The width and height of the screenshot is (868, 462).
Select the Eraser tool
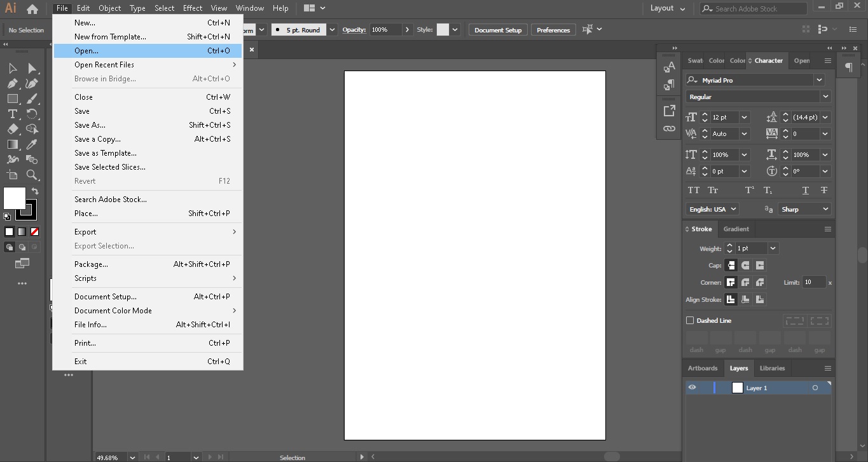coord(12,129)
